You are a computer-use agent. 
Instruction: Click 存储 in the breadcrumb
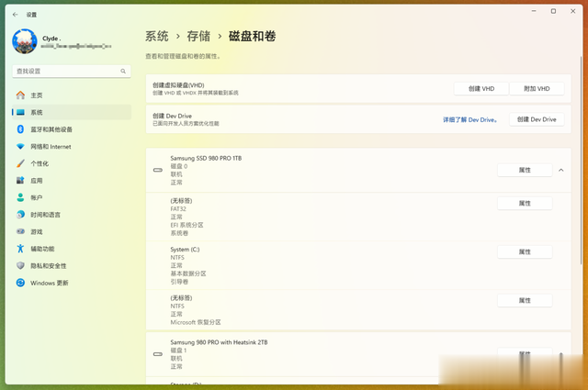[x=198, y=37]
